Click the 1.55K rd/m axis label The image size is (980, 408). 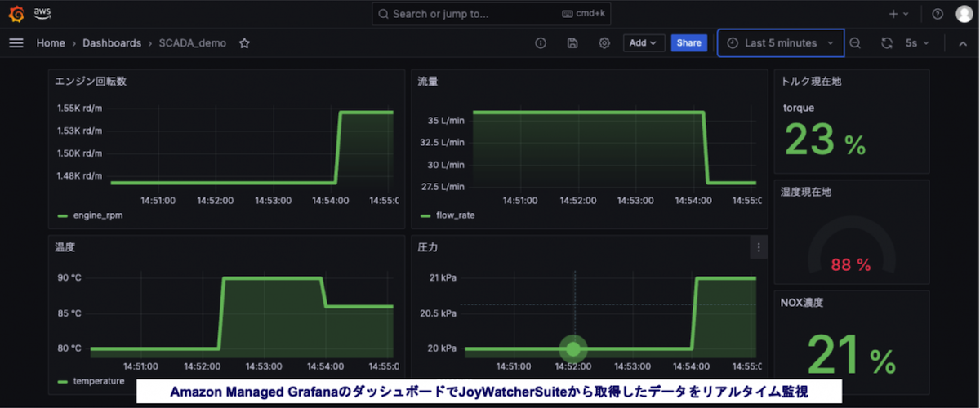tap(79, 108)
